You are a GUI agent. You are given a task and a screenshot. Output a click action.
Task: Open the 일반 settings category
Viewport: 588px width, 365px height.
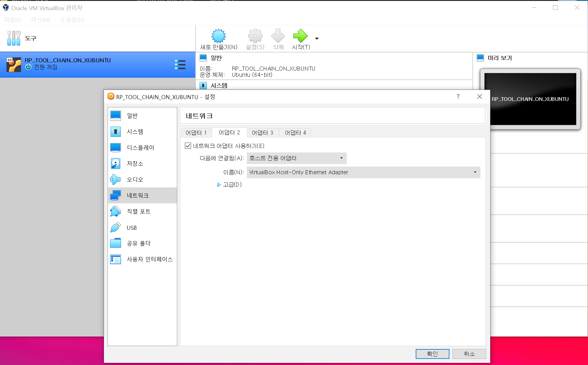click(143, 116)
